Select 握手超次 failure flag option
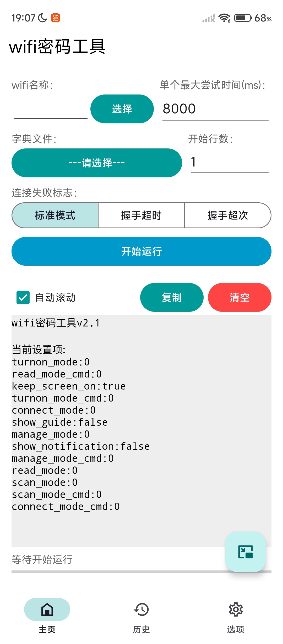The image size is (283, 644). click(228, 215)
